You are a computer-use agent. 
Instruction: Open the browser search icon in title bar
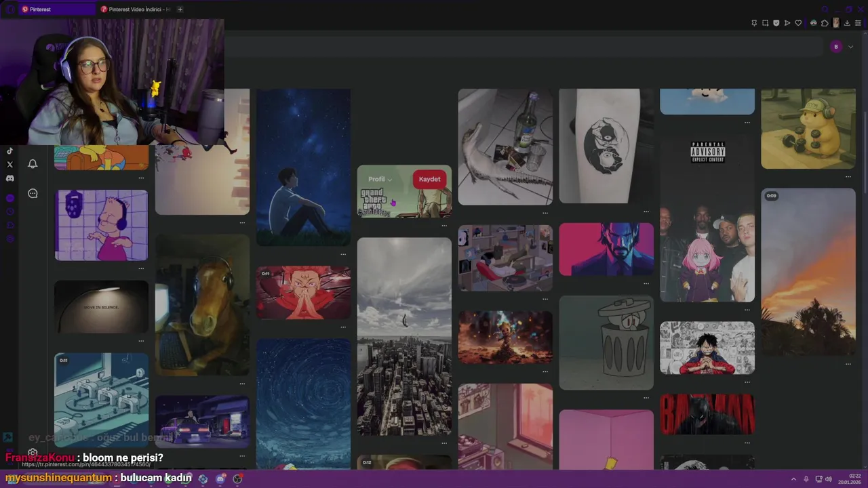pyautogui.click(x=825, y=9)
